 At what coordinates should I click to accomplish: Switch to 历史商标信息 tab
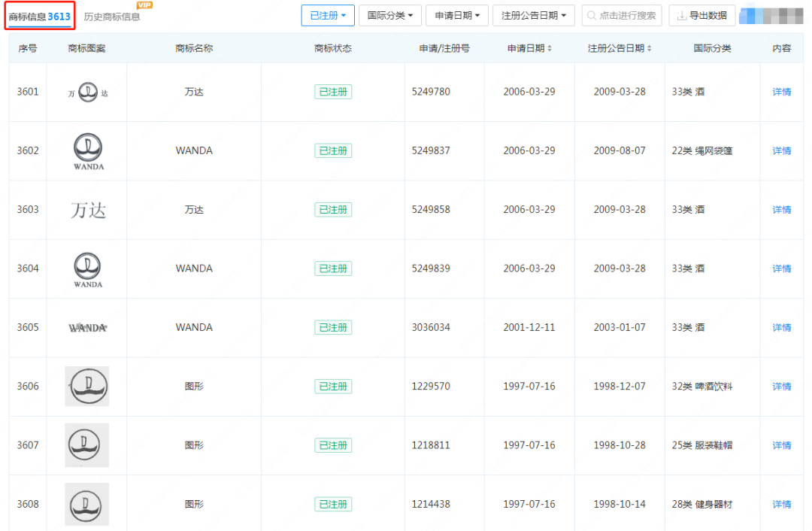tap(112, 17)
